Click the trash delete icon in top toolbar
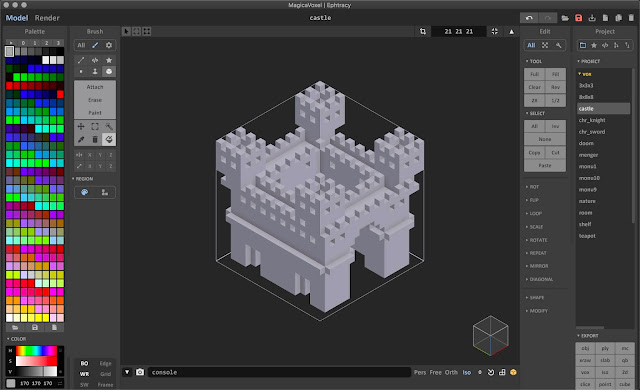Screen dimensions: 640x390 point(631,18)
